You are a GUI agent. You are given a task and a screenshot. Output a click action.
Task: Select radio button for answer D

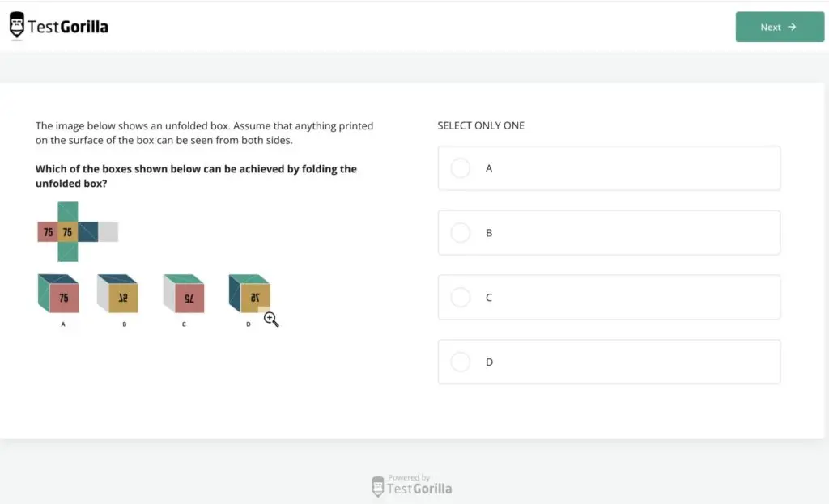click(461, 362)
